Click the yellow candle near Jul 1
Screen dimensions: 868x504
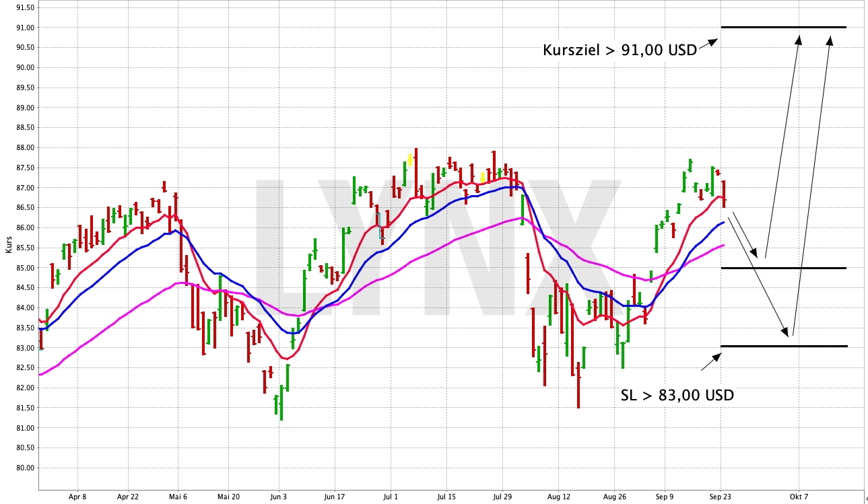tap(409, 160)
